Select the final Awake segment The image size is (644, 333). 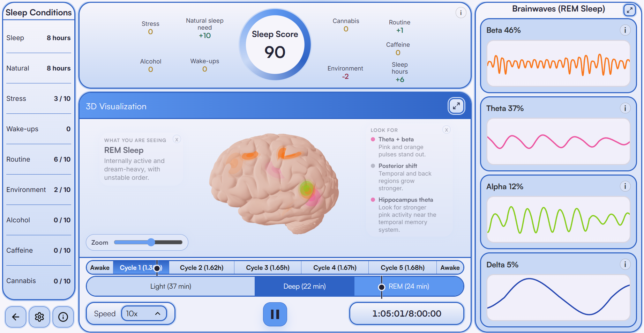click(450, 268)
